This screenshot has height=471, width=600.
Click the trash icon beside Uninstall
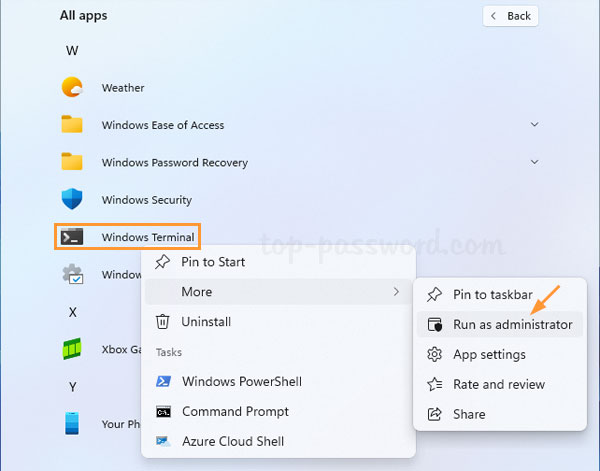[x=163, y=322]
